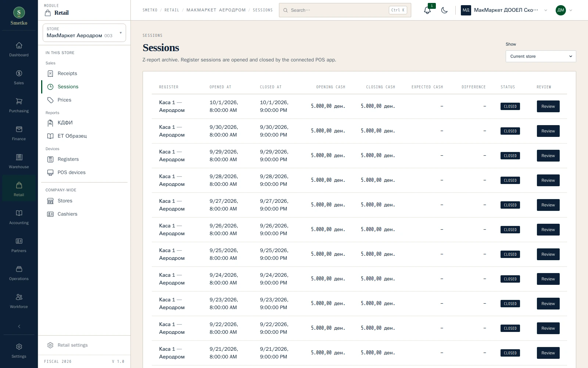This screenshot has width=588, height=368.
Task: Open Workforce people icon
Action: (x=19, y=297)
